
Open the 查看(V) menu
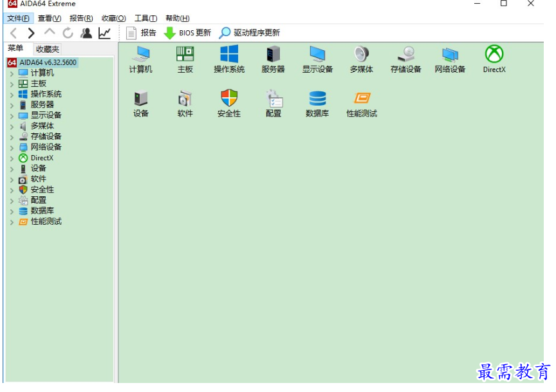(x=50, y=18)
